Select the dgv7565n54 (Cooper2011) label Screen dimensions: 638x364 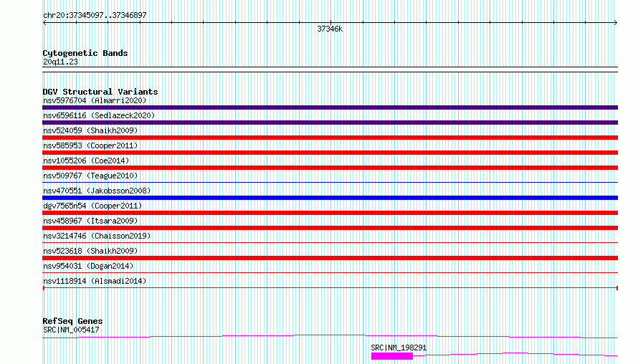tap(92, 206)
